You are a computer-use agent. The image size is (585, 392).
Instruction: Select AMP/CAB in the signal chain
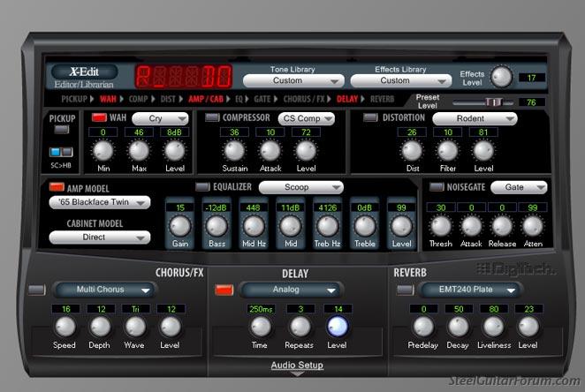point(206,99)
